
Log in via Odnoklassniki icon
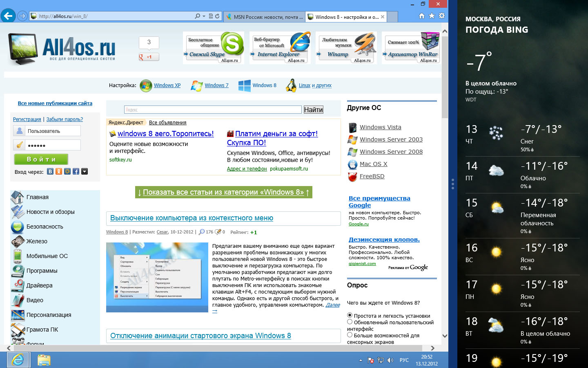[x=59, y=172]
